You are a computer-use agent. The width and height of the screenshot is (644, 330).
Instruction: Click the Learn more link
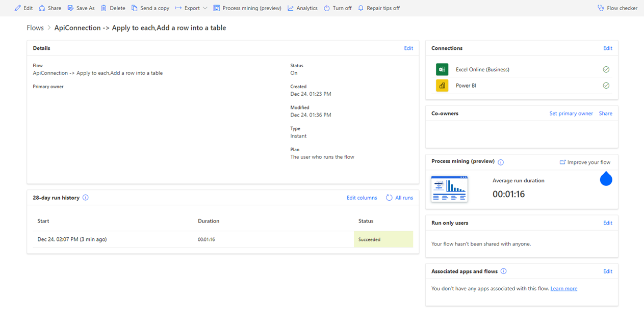coord(563,289)
